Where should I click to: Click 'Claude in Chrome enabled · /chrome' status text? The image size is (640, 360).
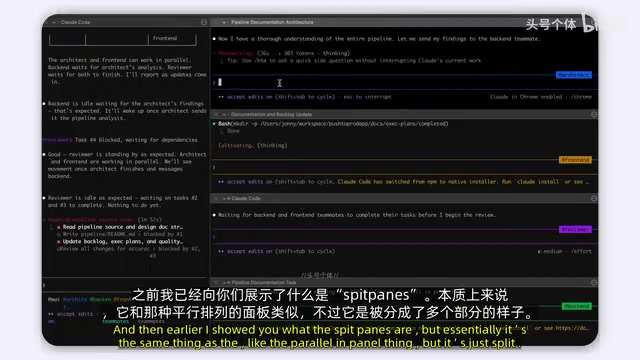tap(540, 97)
